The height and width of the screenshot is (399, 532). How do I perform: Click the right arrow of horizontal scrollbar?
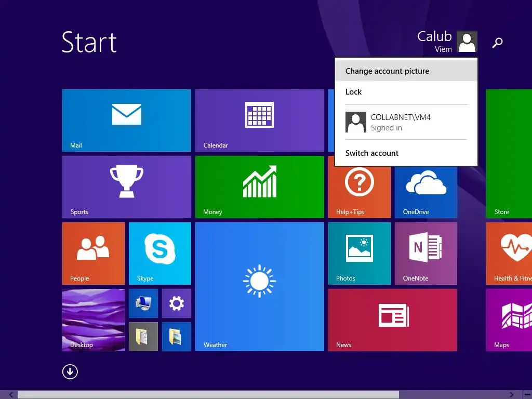[x=512, y=395]
